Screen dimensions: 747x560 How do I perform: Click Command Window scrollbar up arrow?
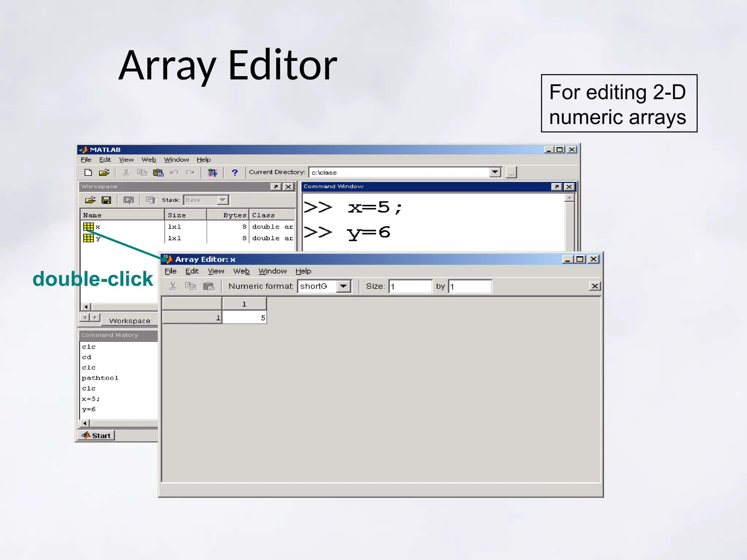click(569, 198)
